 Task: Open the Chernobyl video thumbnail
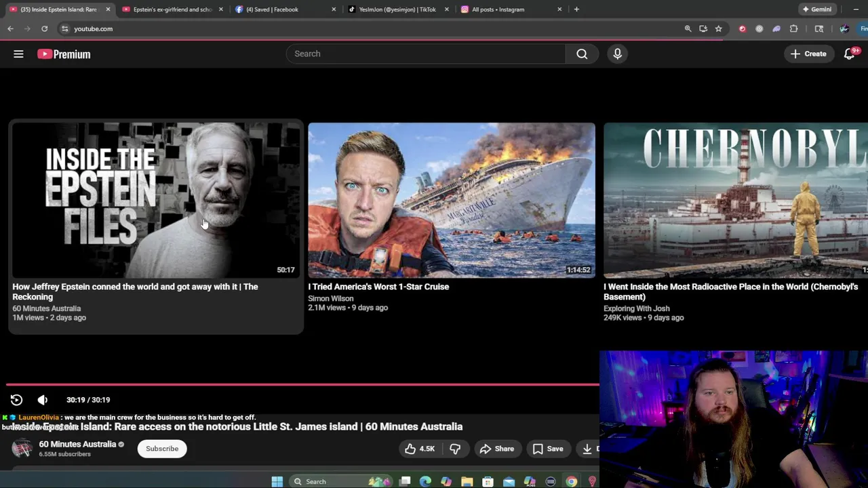coord(736,200)
